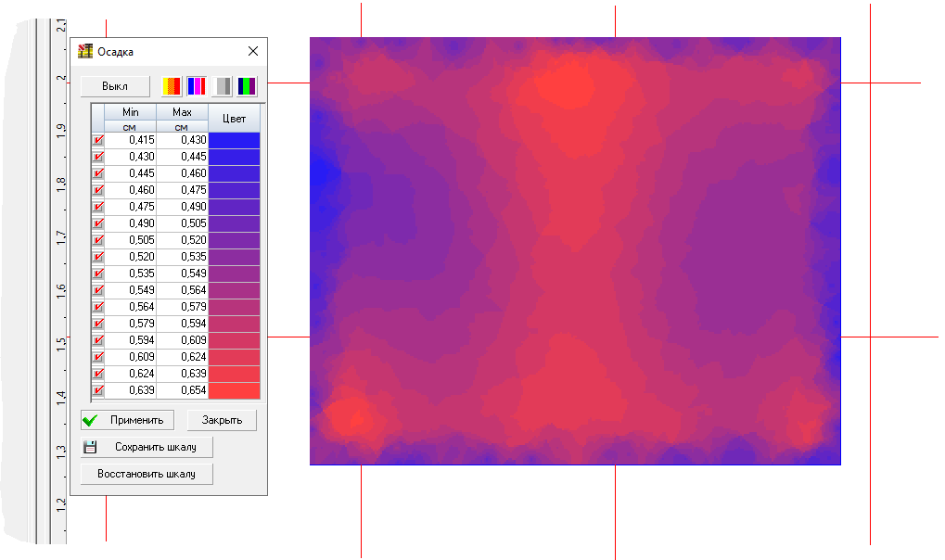
Task: Disable the 0,505–0,520 range checkbox
Action: pyautogui.click(x=97, y=240)
